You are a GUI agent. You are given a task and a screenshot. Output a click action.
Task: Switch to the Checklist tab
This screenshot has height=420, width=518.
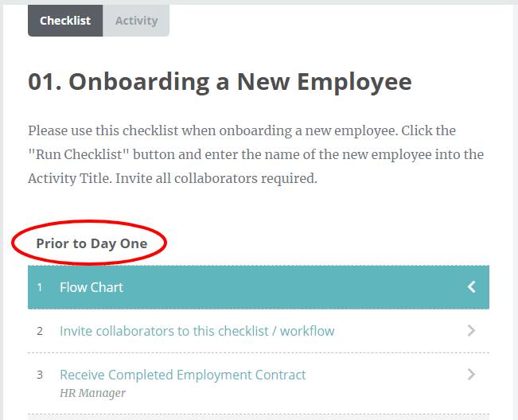click(x=65, y=21)
